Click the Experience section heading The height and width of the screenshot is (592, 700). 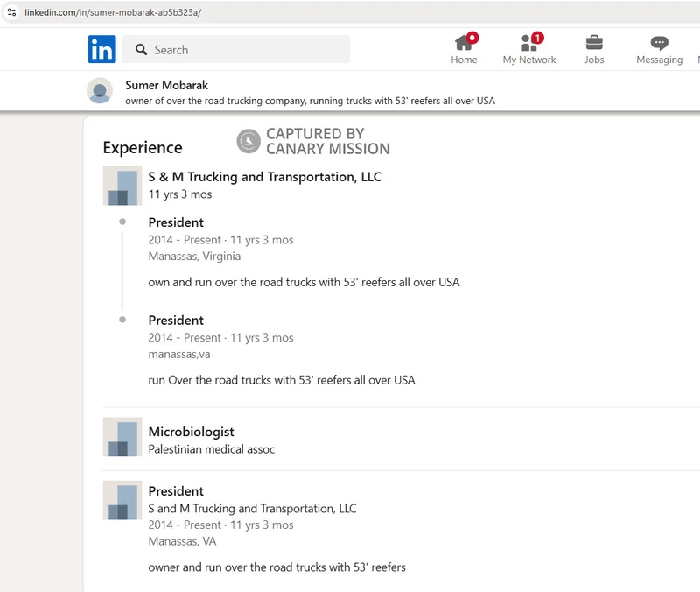143,147
